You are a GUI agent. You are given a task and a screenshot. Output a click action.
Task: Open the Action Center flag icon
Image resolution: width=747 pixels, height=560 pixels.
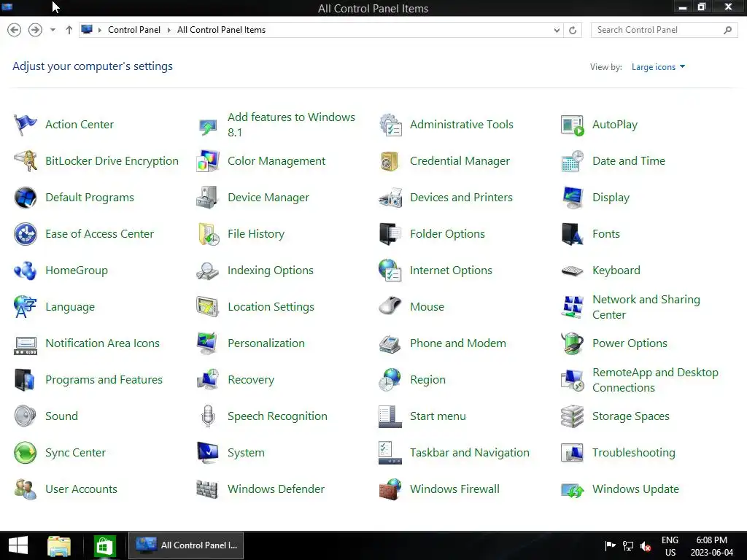(26, 125)
